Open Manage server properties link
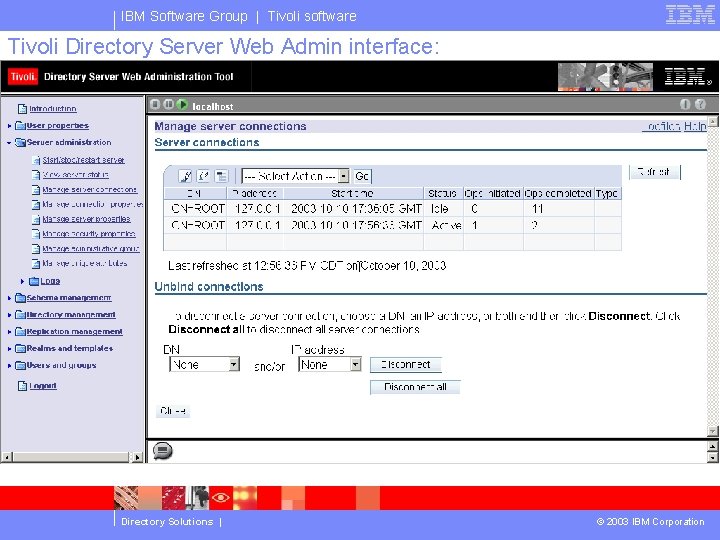This screenshot has height=540, width=720. click(86, 219)
